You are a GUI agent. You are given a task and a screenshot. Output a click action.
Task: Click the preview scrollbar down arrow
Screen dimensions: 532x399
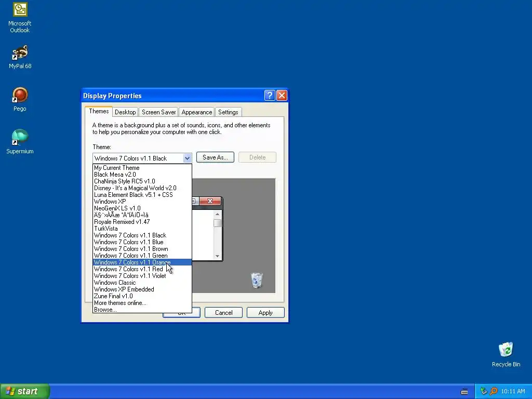pos(218,256)
